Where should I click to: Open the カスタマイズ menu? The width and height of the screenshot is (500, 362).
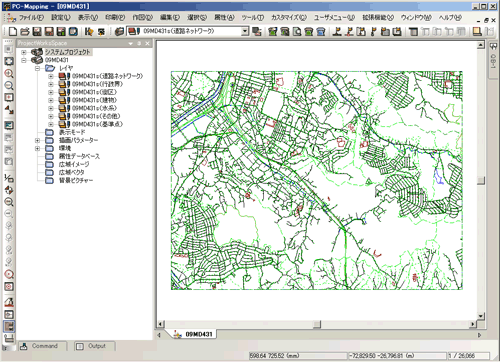click(x=289, y=18)
